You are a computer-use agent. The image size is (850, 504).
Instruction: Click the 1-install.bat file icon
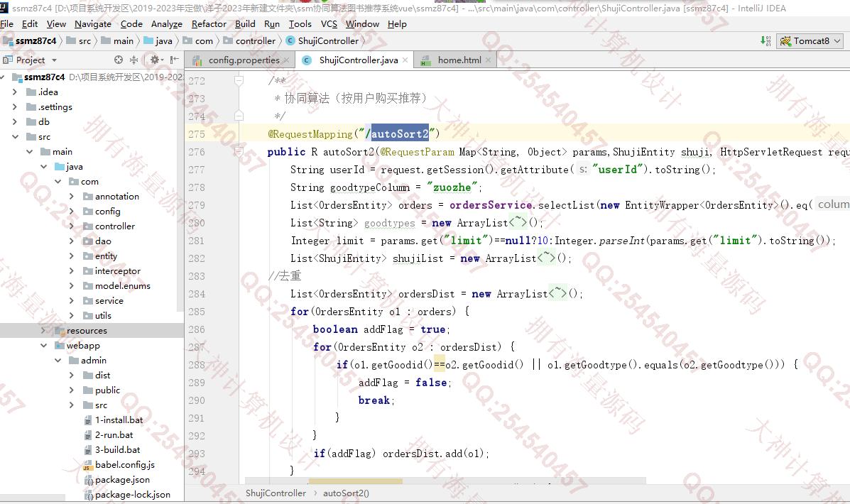[x=88, y=420]
